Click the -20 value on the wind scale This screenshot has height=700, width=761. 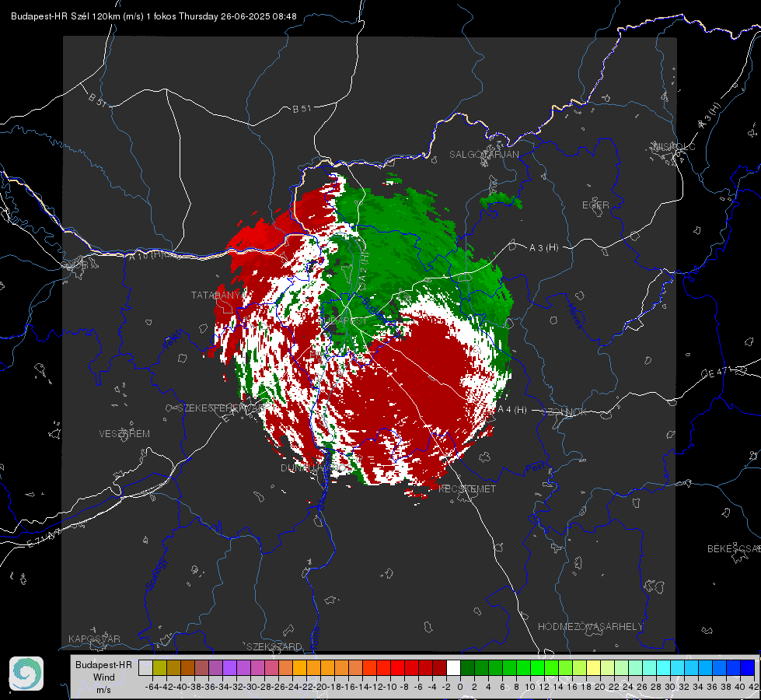[x=321, y=687]
